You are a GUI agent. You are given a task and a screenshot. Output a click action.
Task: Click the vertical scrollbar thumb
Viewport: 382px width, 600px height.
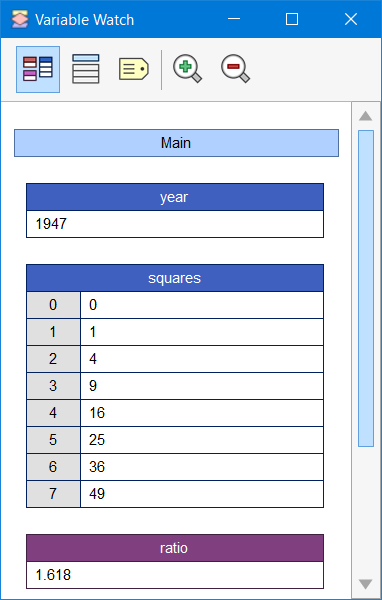[x=366, y=289]
